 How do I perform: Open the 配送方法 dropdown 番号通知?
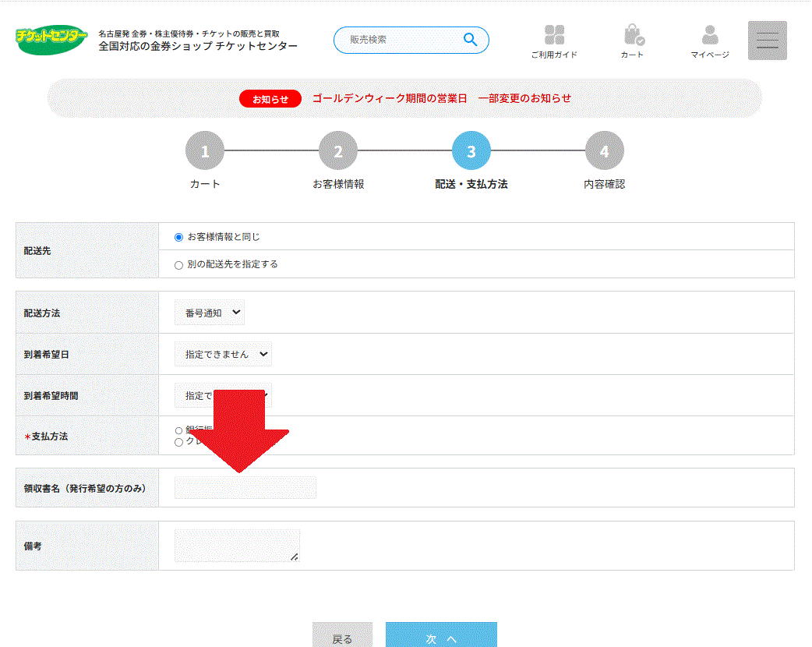[x=209, y=313]
